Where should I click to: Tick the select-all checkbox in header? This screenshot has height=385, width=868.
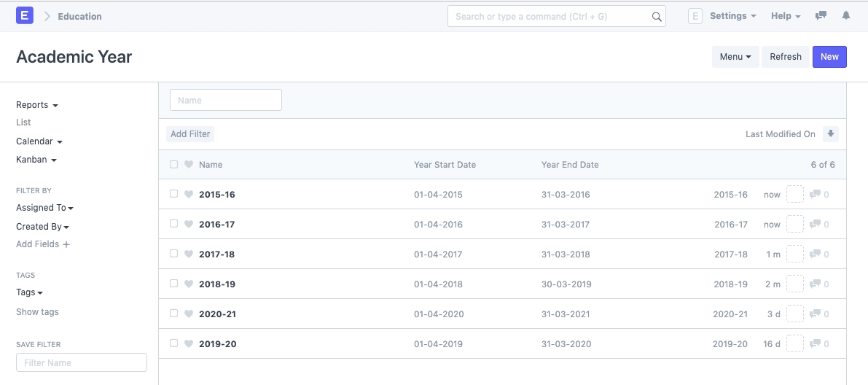173,165
